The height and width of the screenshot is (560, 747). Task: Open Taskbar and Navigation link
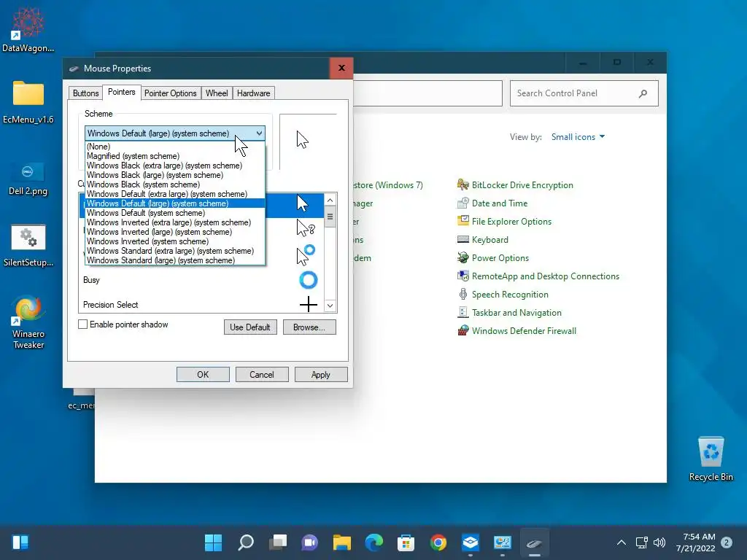(x=516, y=313)
